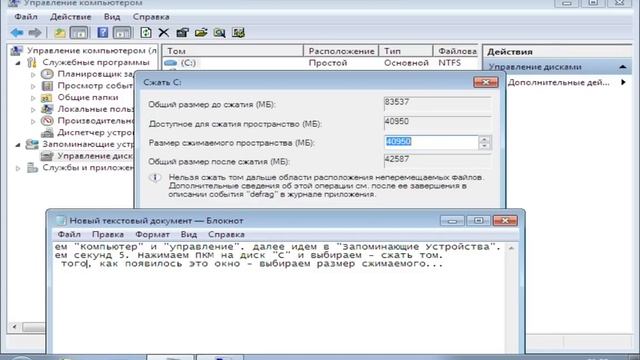Click the Event Viewer icon beside Просмотр событий
This screenshot has height=360, width=640.
point(47,86)
